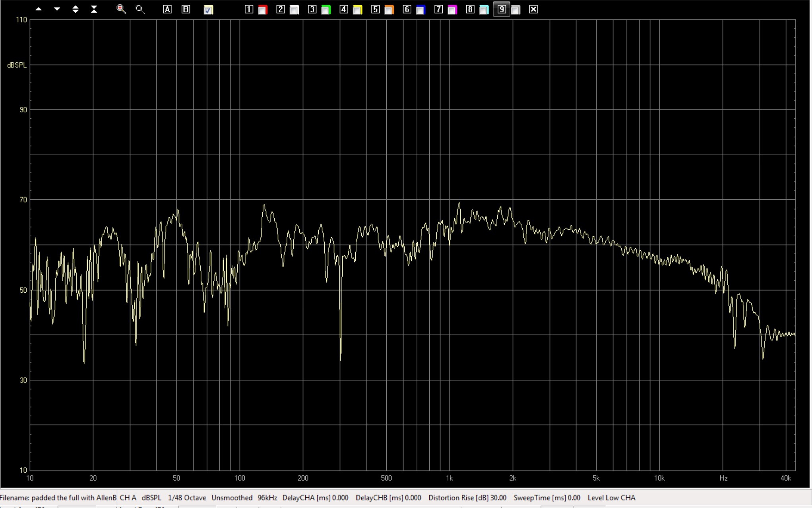Viewport: 812px width, 508px height.
Task: Click the expand vertical range double-arrow icon
Action: click(76, 9)
